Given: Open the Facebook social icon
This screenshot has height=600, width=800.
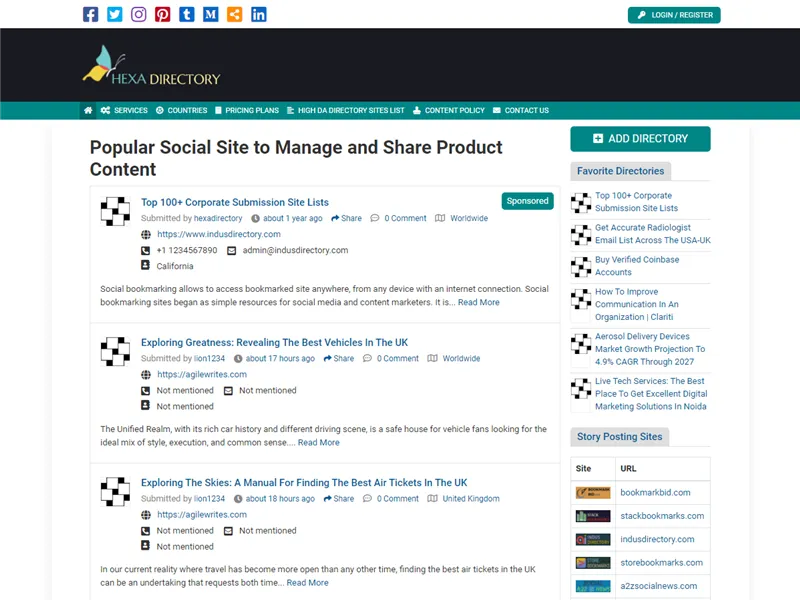Looking at the screenshot, I should 90,14.
